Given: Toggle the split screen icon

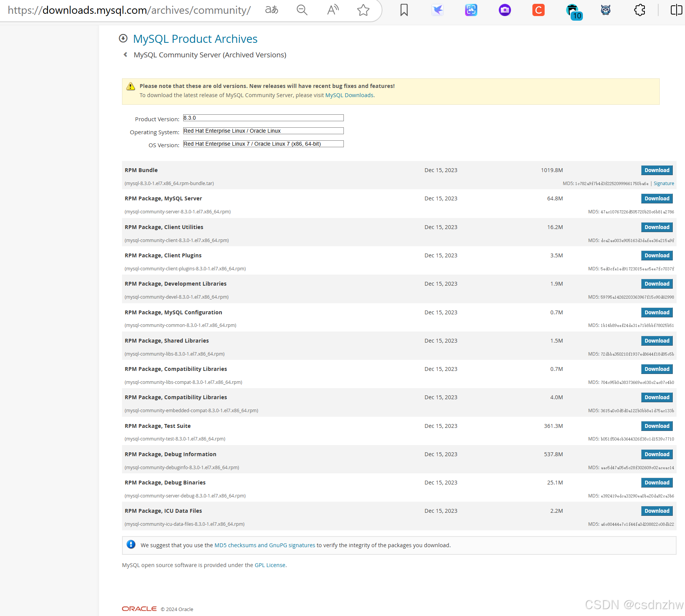Looking at the screenshot, I should pyautogui.click(x=676, y=10).
